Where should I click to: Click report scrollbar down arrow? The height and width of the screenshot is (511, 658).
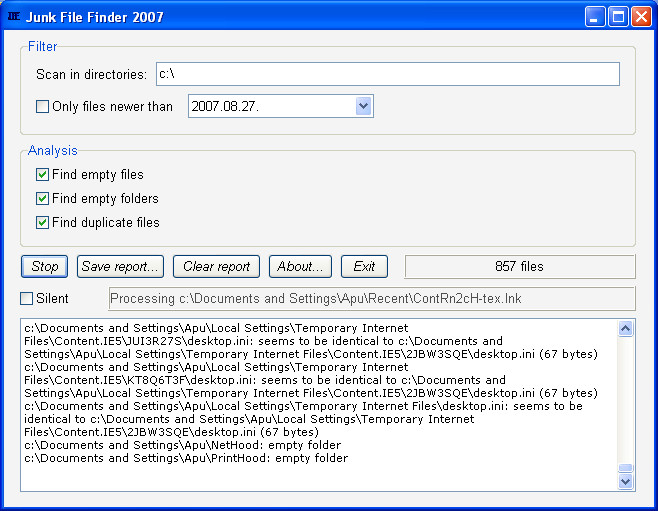click(625, 481)
